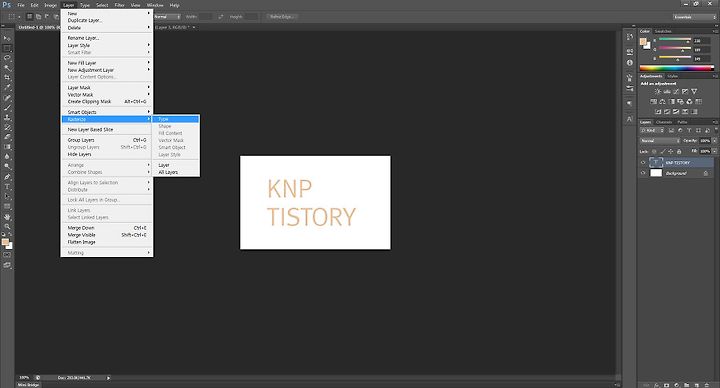720x388 pixels.
Task: Hide the KNP TISTORY text layer
Action: (x=643, y=162)
